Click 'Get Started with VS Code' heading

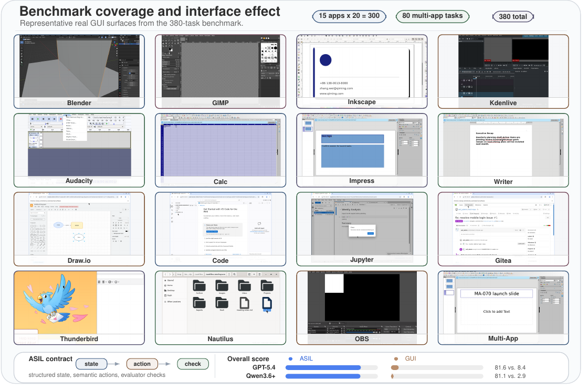pos(220,210)
